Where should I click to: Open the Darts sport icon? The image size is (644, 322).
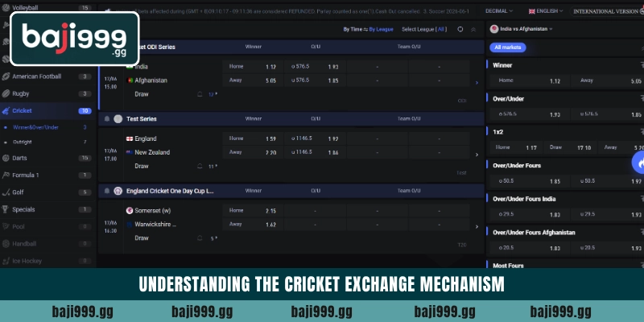click(x=6, y=158)
